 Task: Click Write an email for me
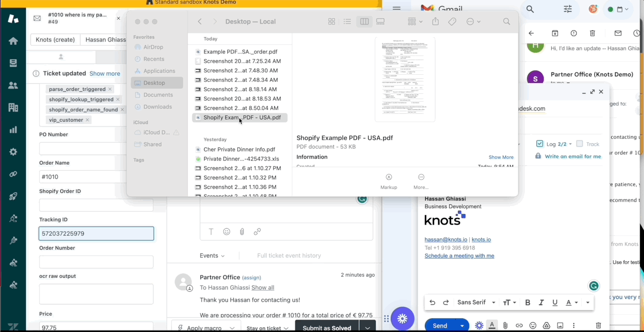coord(573,156)
